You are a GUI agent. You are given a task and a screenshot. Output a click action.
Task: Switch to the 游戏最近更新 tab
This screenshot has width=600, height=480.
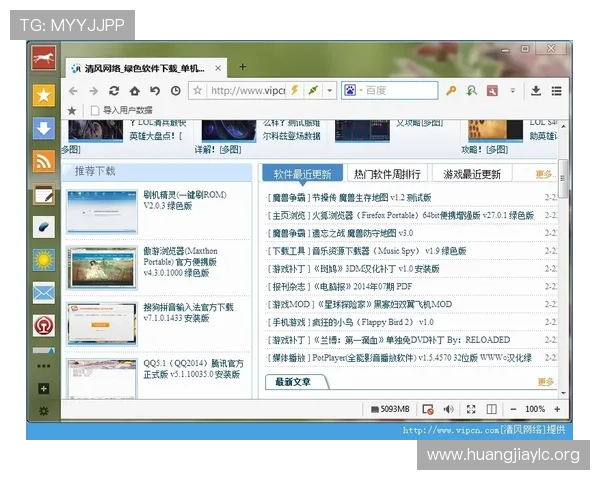[472, 175]
